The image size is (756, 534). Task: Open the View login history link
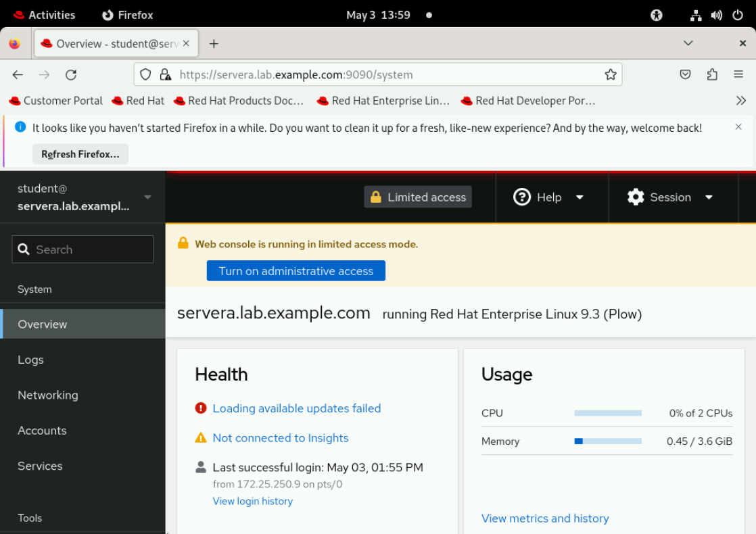click(x=252, y=502)
